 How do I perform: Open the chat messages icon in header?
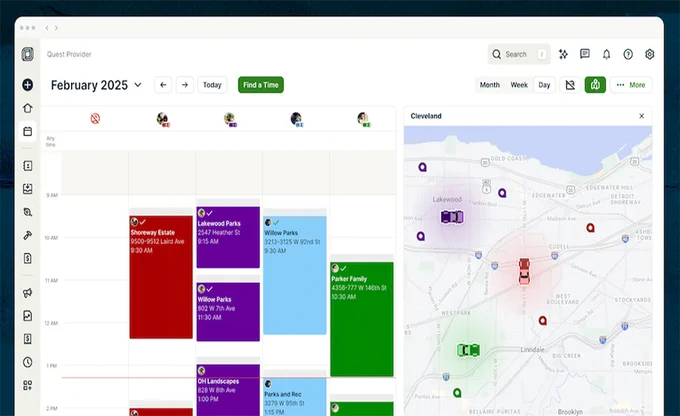[585, 54]
